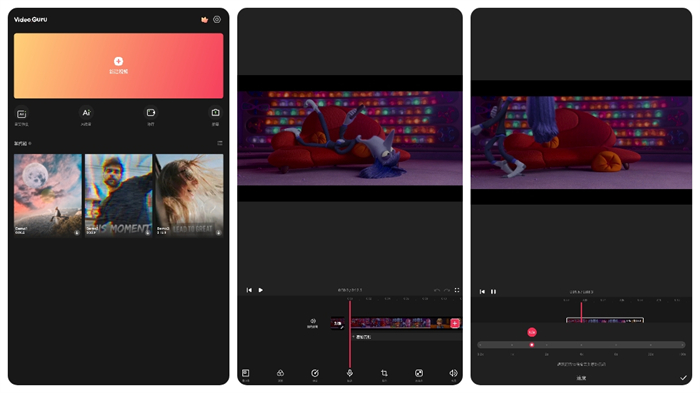
Task: Play the video in the middle editor
Action: (261, 290)
